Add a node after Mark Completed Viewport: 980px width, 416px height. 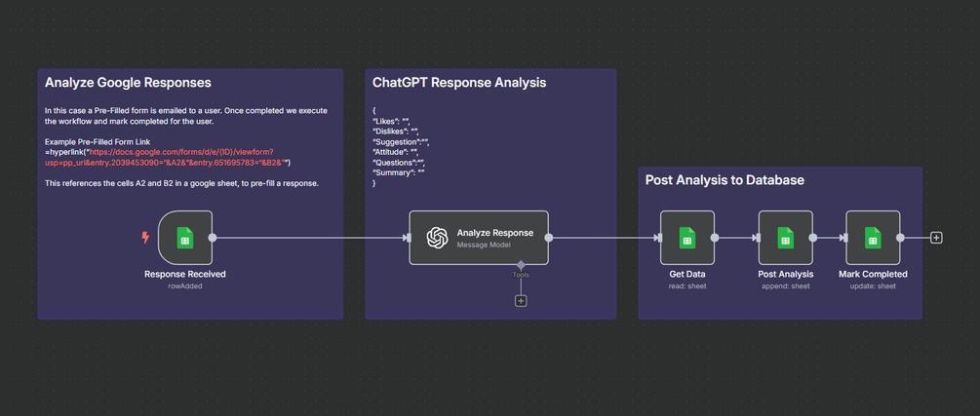click(936, 238)
